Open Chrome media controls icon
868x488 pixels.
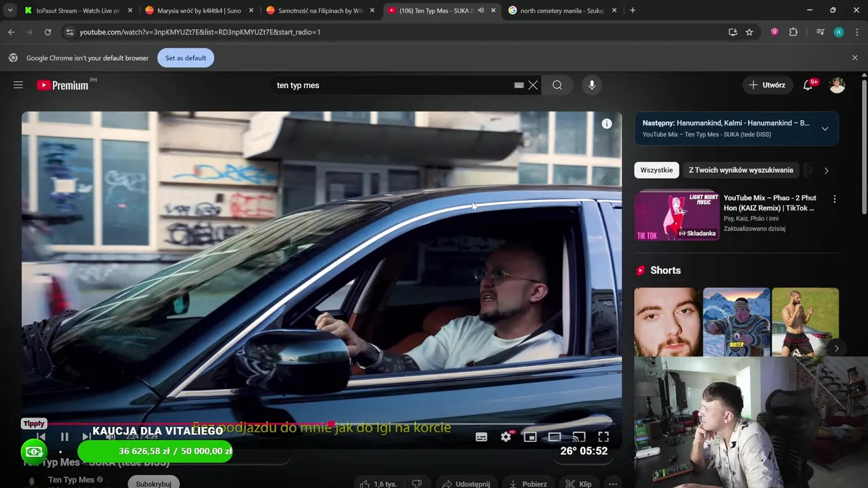tap(821, 32)
